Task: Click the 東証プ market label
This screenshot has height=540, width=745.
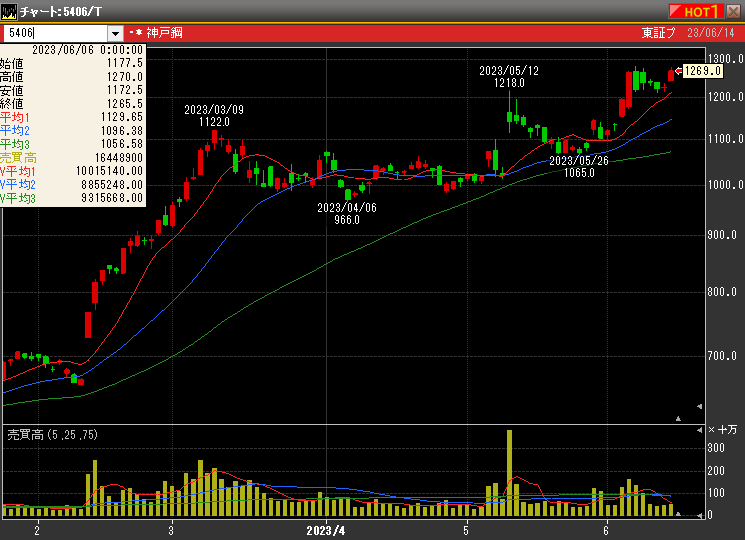Action: point(658,33)
